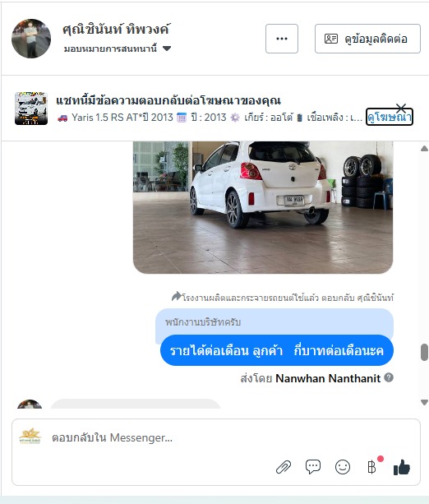Image resolution: width=429 pixels, height=504 pixels.
Task: Click the ดูข้อมูลติดต่อ contact info button
Action: point(367,39)
